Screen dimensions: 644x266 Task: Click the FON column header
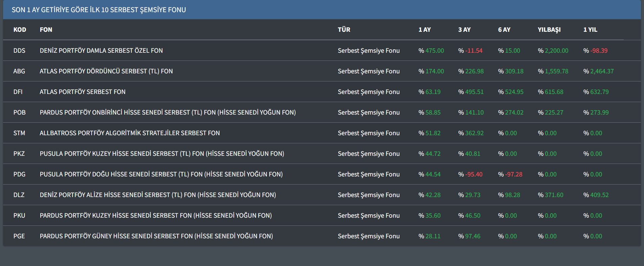coord(46,30)
